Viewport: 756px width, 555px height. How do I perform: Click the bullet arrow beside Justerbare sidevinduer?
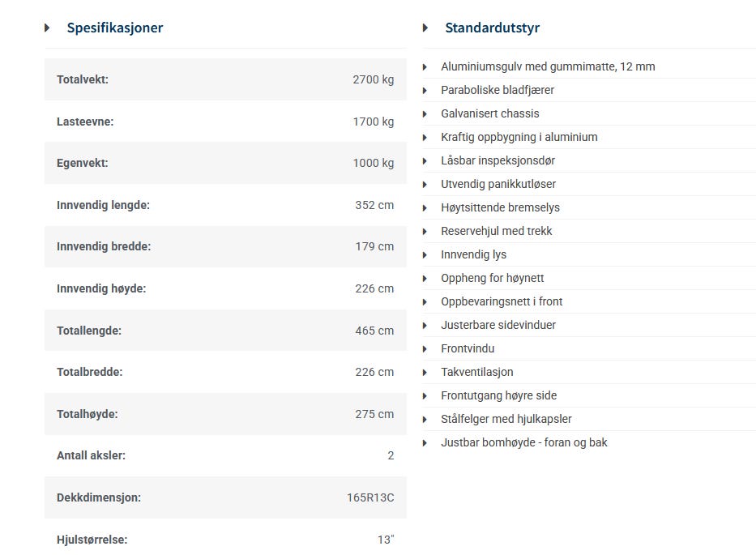(425, 326)
